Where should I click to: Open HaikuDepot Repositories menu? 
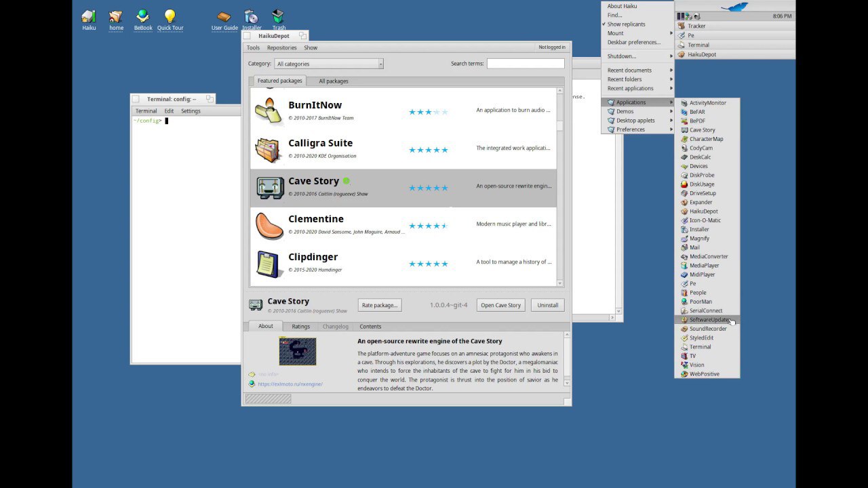(281, 48)
